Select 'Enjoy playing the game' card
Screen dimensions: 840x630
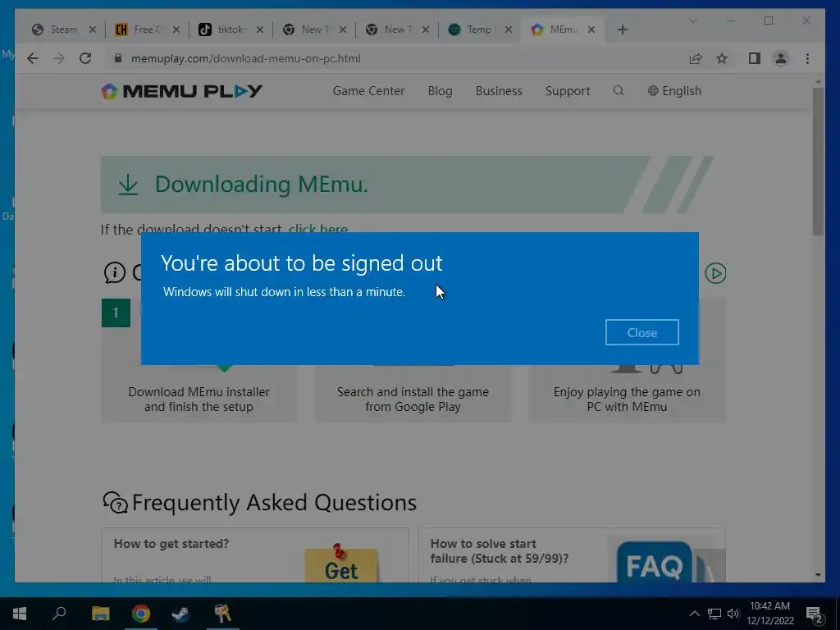point(627,399)
